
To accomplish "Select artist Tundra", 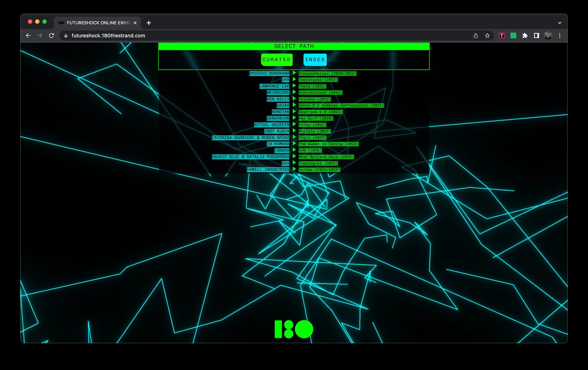I will (x=282, y=150).
